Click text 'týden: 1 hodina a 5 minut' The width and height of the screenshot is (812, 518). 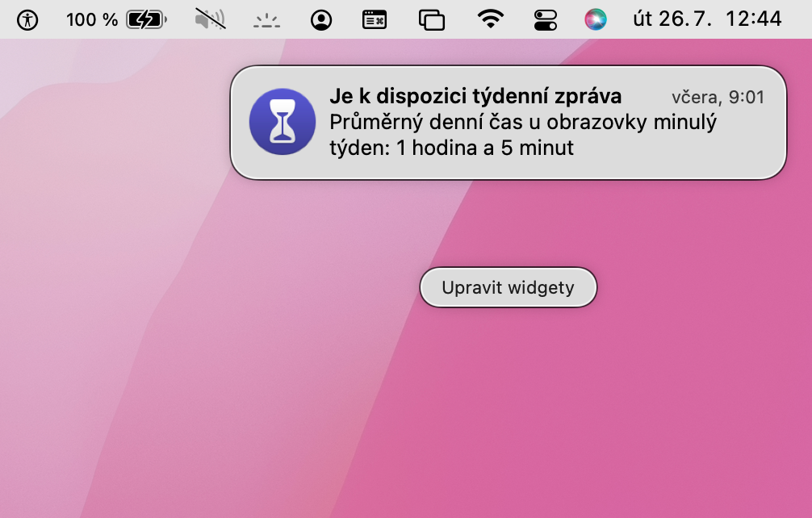[x=451, y=148]
